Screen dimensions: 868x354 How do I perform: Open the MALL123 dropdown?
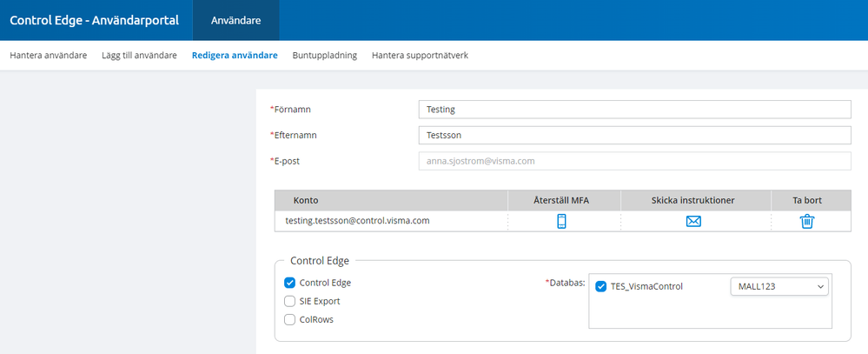coord(779,286)
